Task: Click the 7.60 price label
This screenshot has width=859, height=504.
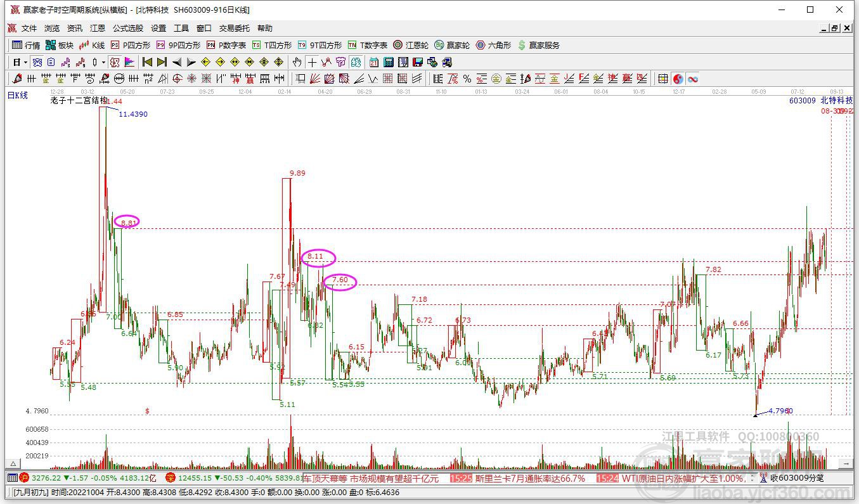Action: tap(340, 280)
